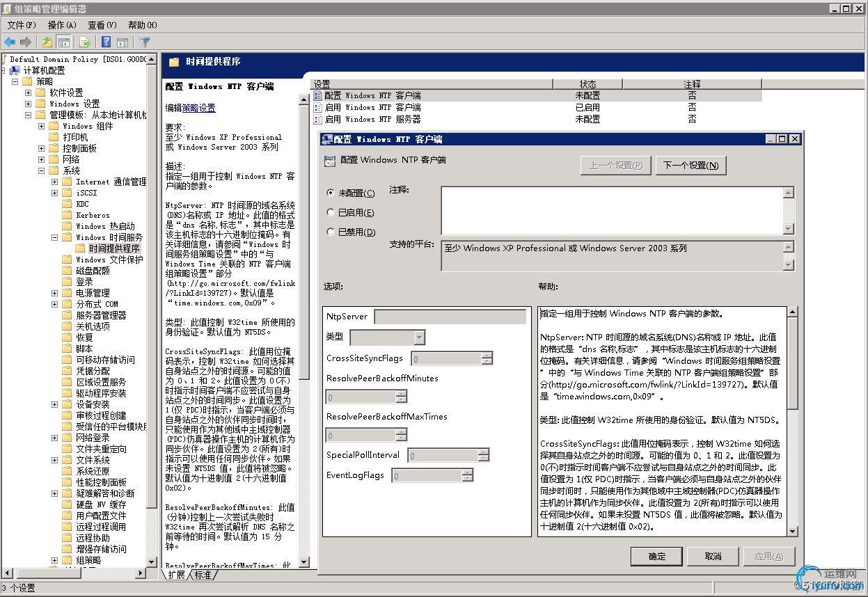Click the Forward arrow toolbar icon

pyautogui.click(x=26, y=42)
